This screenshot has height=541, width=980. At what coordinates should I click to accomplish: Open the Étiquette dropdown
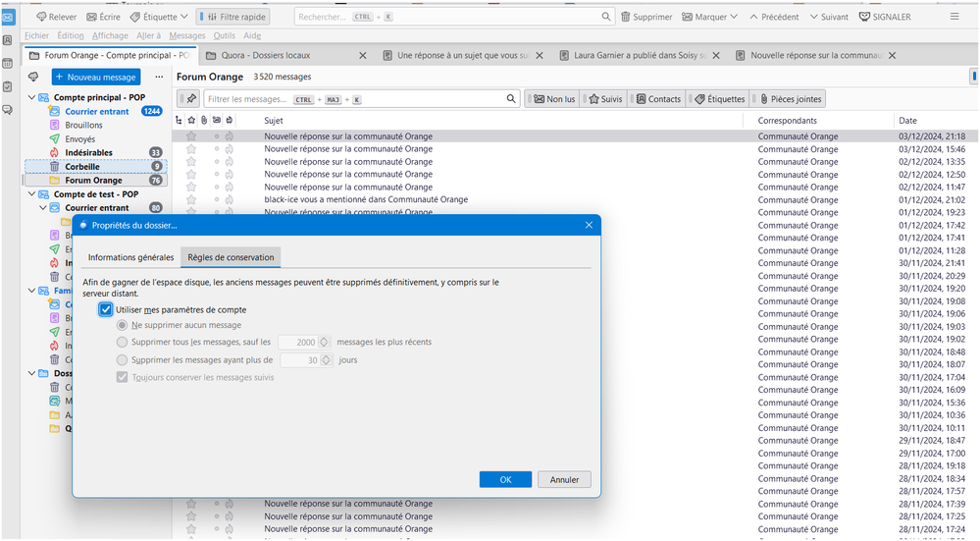click(x=159, y=17)
